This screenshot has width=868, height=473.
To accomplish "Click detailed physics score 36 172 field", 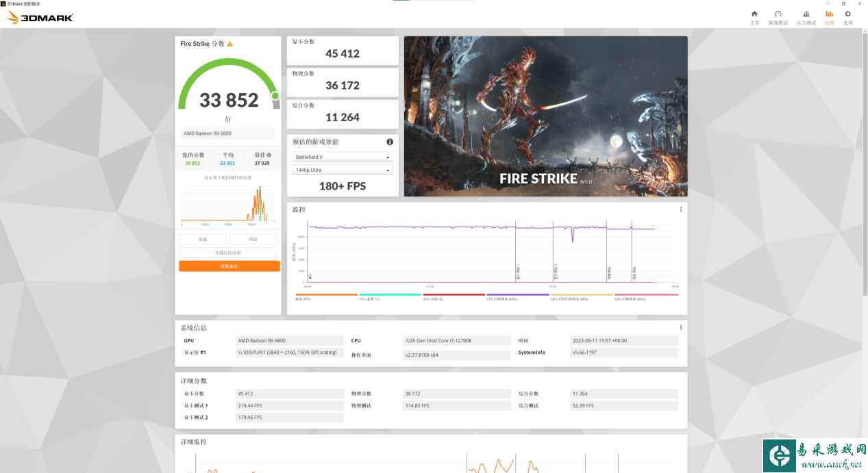I will (x=457, y=394).
